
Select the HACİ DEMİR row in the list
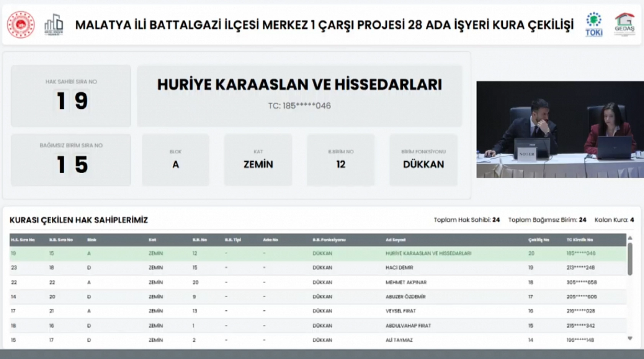[268, 267]
